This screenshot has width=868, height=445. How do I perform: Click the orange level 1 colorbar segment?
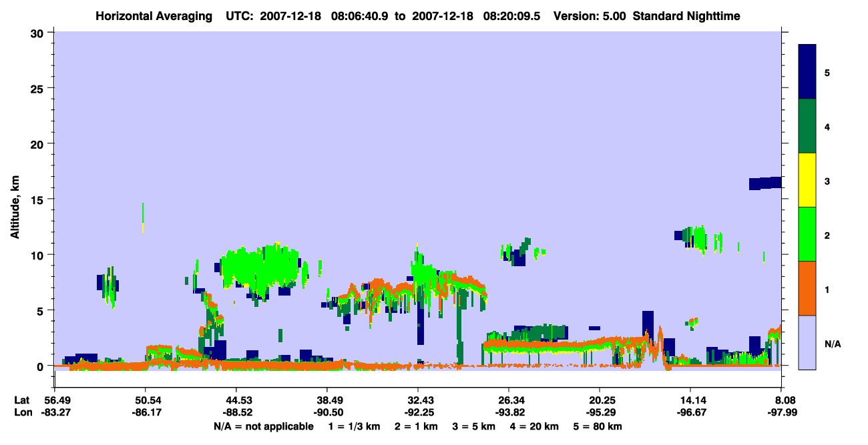point(807,288)
